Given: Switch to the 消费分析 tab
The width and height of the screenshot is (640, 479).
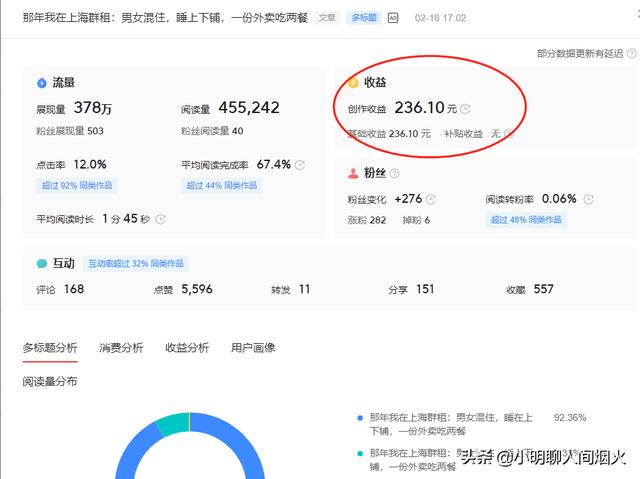Looking at the screenshot, I should [121, 348].
